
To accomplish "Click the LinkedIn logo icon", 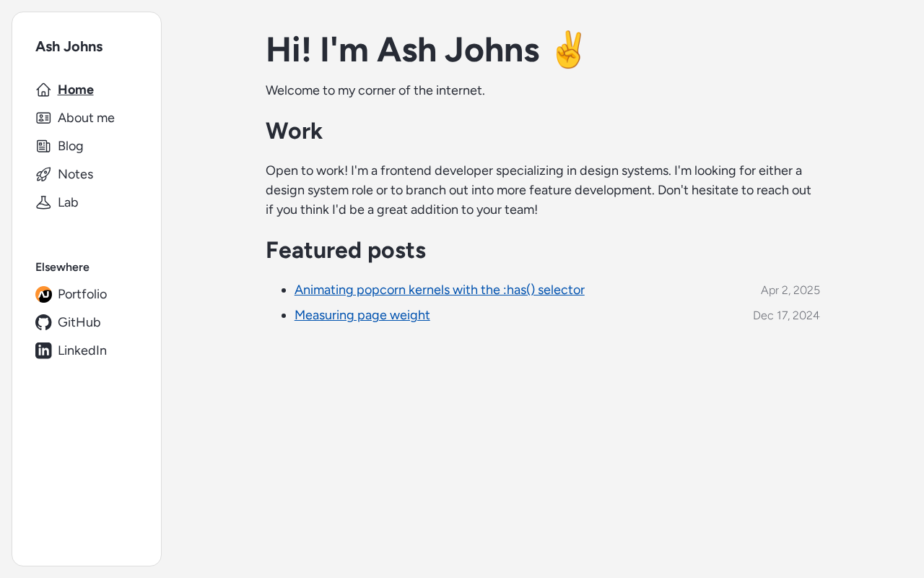I will (43, 350).
